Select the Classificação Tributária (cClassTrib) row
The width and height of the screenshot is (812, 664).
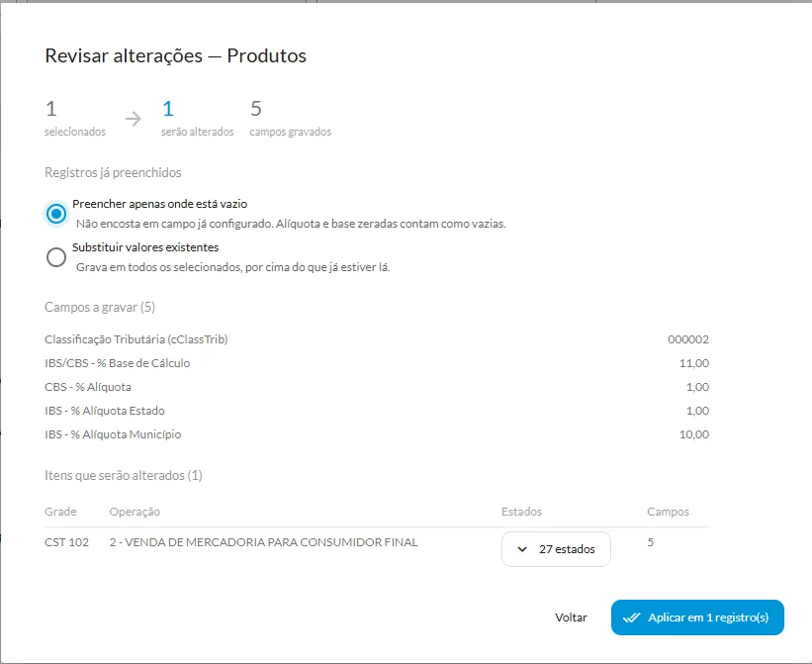377,339
